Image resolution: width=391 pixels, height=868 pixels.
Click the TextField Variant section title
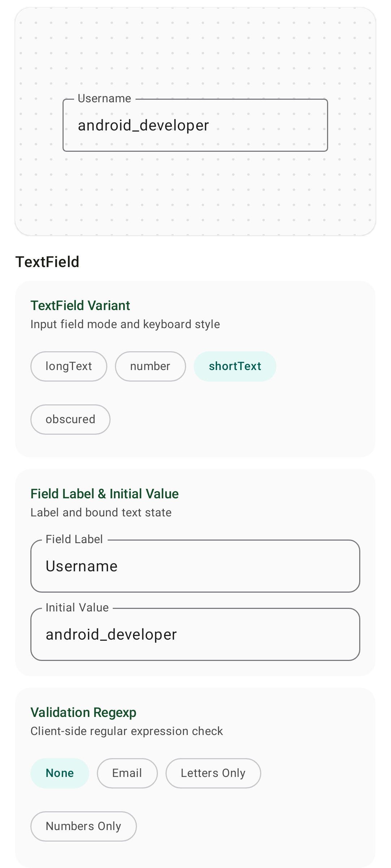tap(80, 306)
